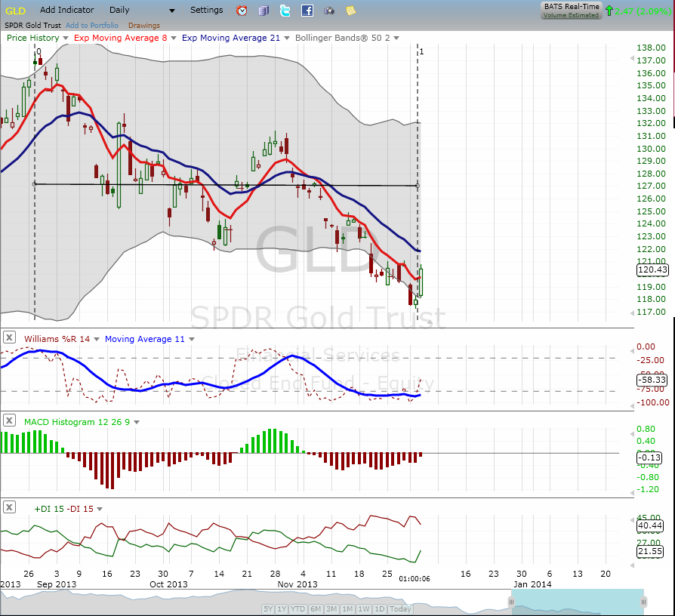Select the 3M range button
This screenshot has height=616, width=675.
(x=331, y=609)
